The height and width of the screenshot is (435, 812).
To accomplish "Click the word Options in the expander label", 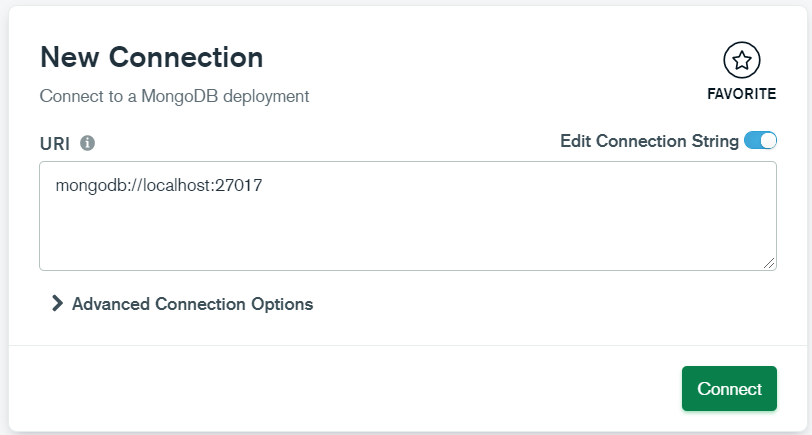I will click(x=283, y=304).
